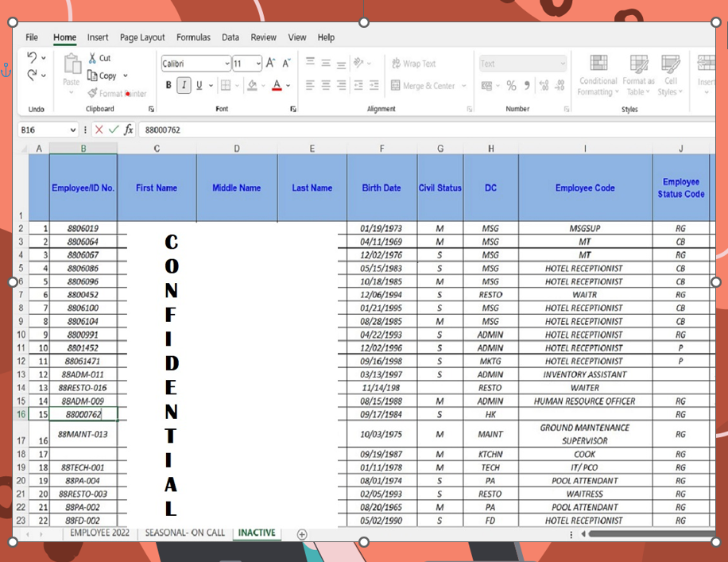Click the Paste clipboard icon
Image resolution: width=728 pixels, height=562 pixels.
tap(72, 64)
